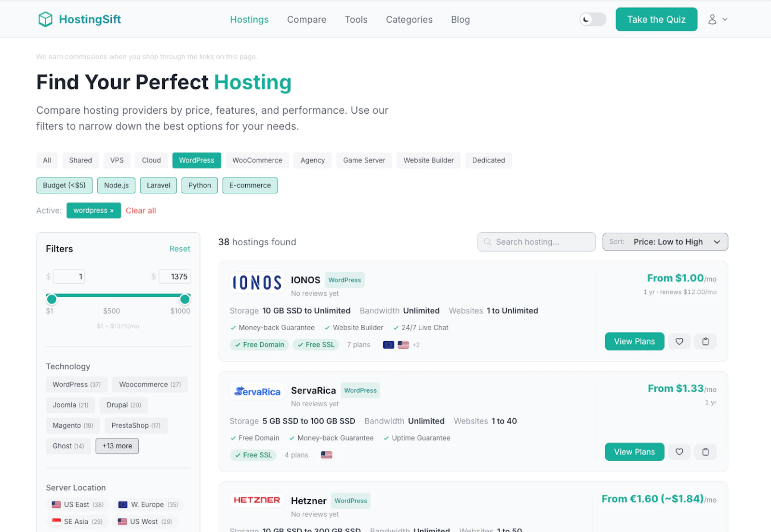This screenshot has height=532, width=771.
Task: Select the Dedicated category tab
Action: pyautogui.click(x=489, y=160)
